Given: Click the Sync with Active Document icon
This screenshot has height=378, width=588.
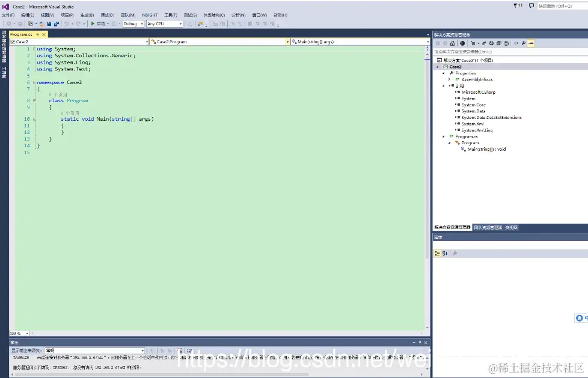Looking at the screenshot, I should pos(484,43).
